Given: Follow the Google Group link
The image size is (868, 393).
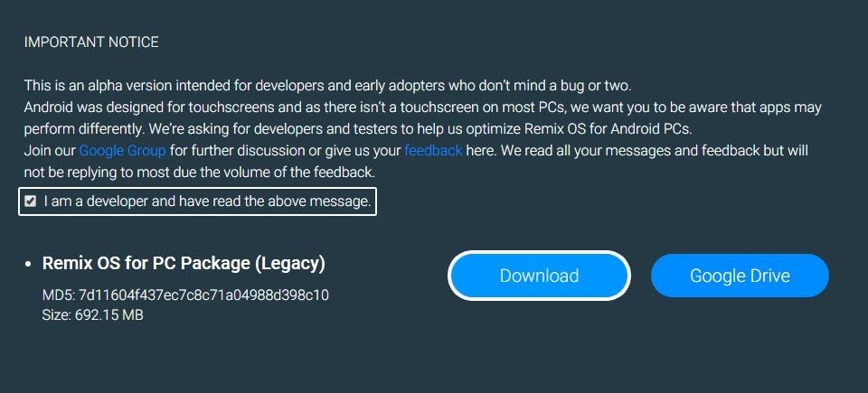Looking at the screenshot, I should (x=121, y=150).
